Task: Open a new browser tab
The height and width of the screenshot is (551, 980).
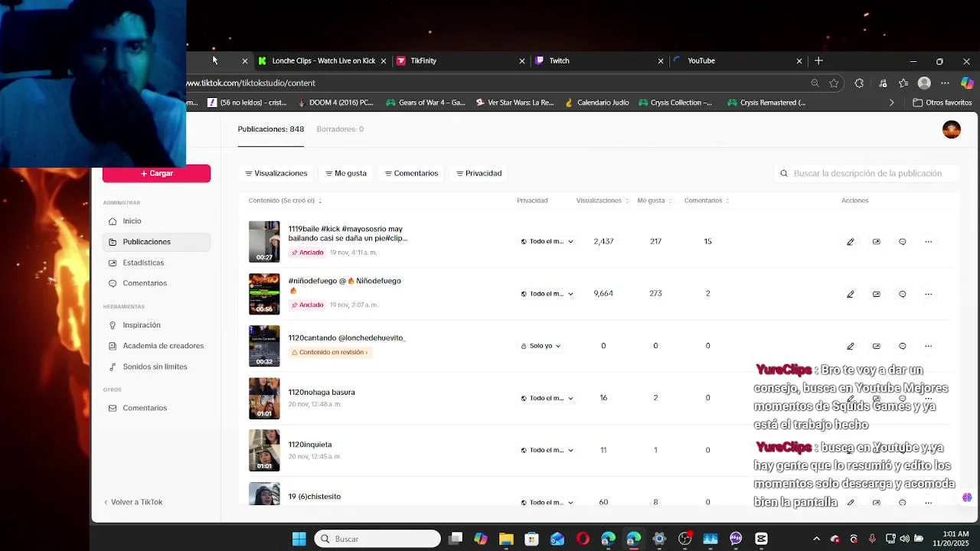Action: [x=818, y=60]
